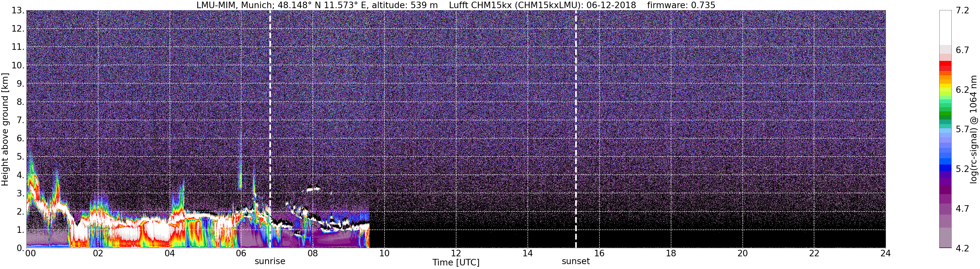This screenshot has width=980, height=269.
Task: Click the '10' time axis tick label
Action: [x=384, y=253]
